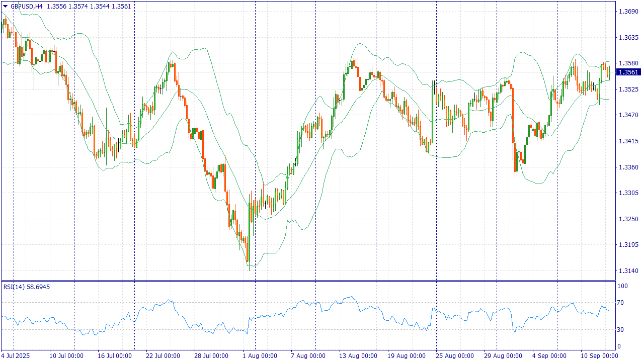The width and height of the screenshot is (644, 362).
Task: Click the 1.3195 price axis label
Action: [628, 245]
